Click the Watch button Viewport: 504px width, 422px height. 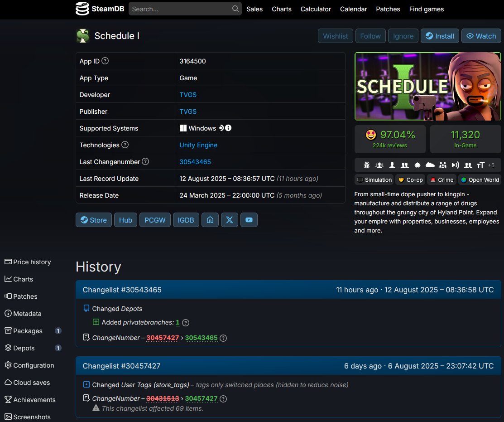(481, 36)
